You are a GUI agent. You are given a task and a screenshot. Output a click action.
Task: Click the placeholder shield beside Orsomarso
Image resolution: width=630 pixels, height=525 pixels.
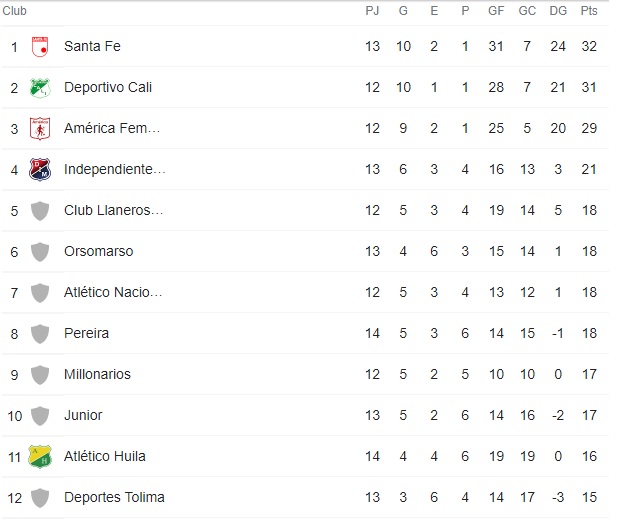coord(40,251)
